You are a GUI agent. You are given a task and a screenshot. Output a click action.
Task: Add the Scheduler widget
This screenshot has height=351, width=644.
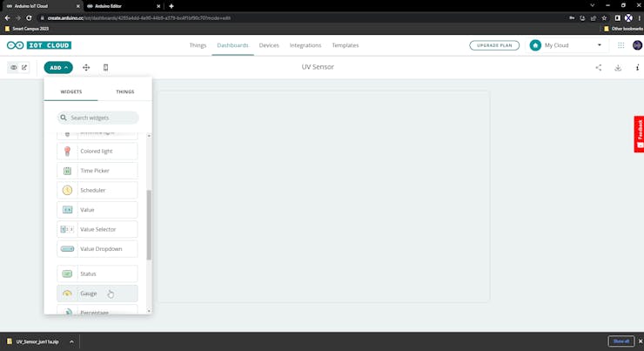coord(97,190)
